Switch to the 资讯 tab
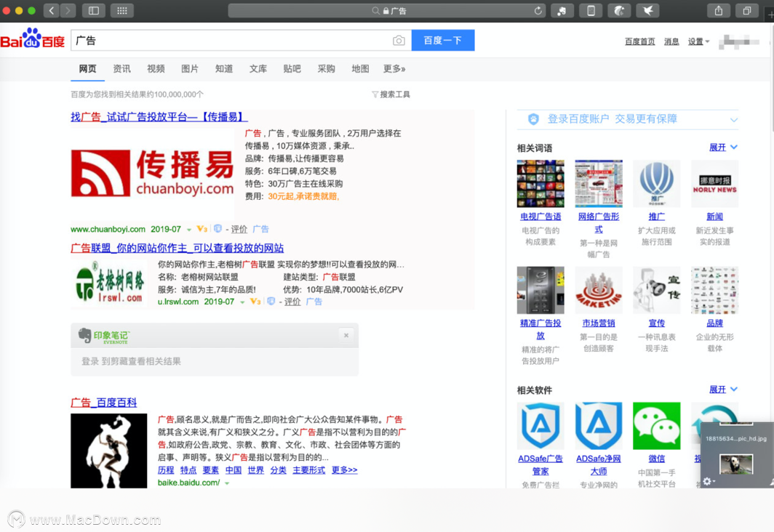Viewport: 774px width, 532px height. [122, 69]
